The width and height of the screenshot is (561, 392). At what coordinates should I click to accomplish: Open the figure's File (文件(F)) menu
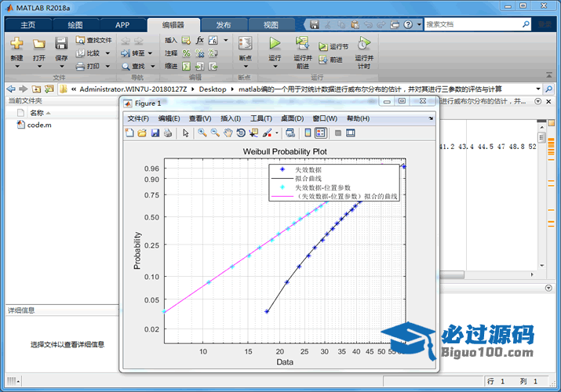click(138, 118)
